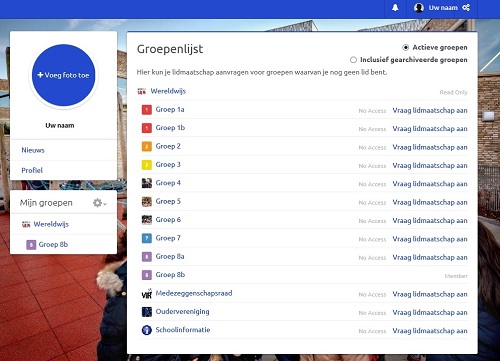Click Vraag lidmaatschap aan for Oudervereniging
Viewport: 500px width, 361px height.
(430, 312)
